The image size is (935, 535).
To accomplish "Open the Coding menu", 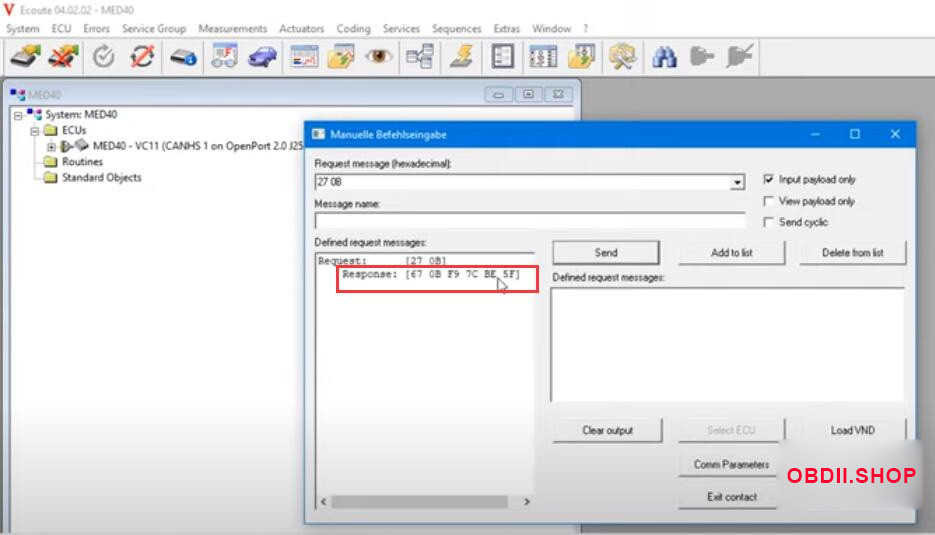I will tap(353, 29).
